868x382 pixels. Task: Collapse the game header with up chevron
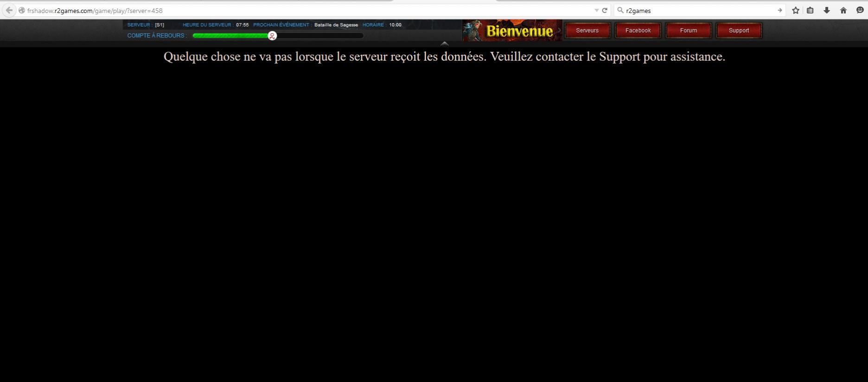tap(444, 44)
